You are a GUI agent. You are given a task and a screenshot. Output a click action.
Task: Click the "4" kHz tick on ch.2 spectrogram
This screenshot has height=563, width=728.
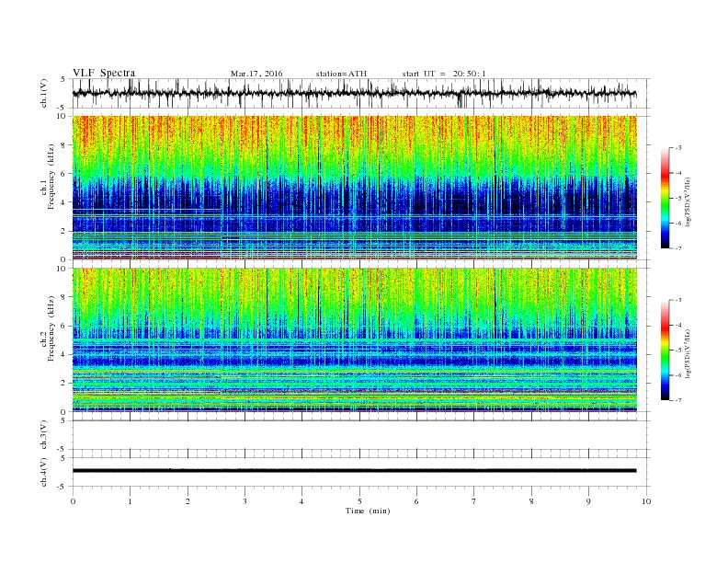[x=63, y=354]
